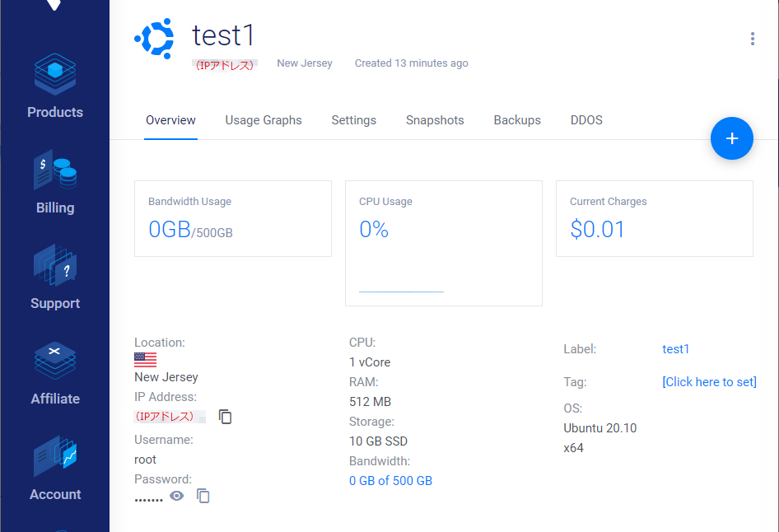779x532 pixels.
Task: Copy the password to clipboard
Action: [203, 496]
